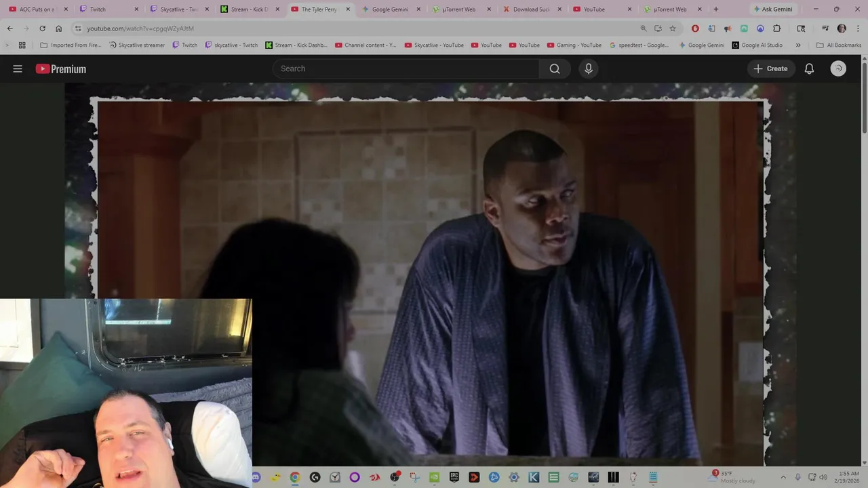Launch NVIDIA app from the taskbar

tap(434, 477)
